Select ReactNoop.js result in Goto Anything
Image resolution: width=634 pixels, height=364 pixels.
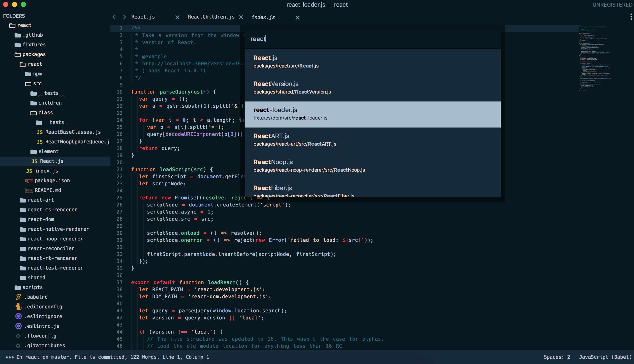(372, 166)
